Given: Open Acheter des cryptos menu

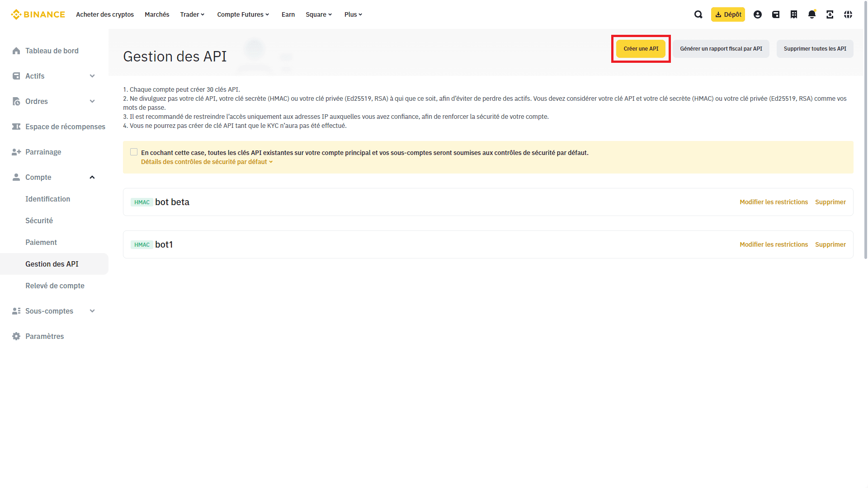Looking at the screenshot, I should tap(105, 14).
